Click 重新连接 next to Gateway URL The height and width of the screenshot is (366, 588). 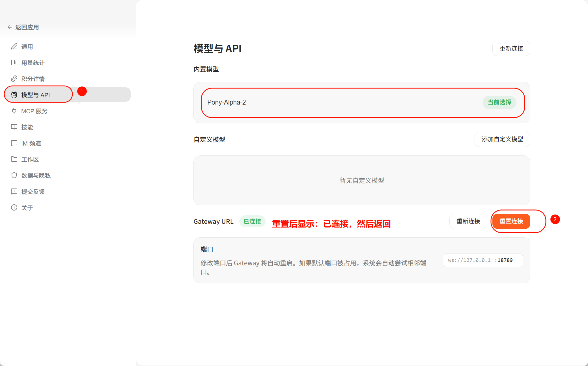468,221
